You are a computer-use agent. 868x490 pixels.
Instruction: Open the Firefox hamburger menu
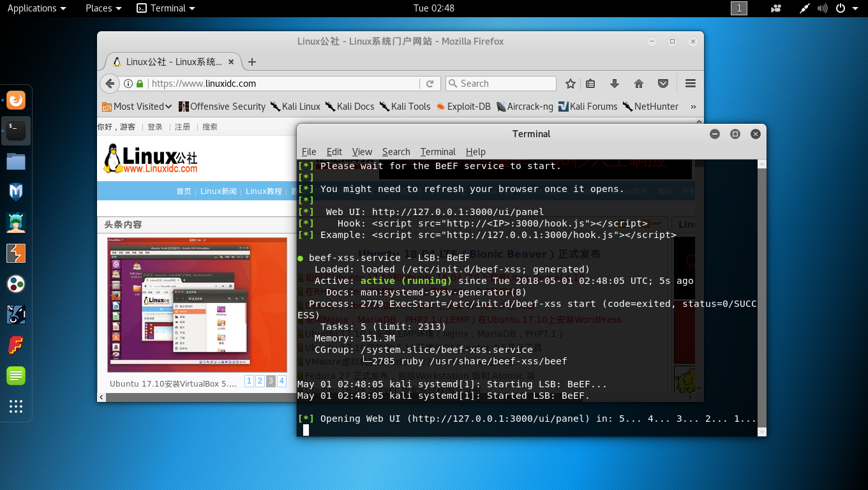pyautogui.click(x=690, y=84)
